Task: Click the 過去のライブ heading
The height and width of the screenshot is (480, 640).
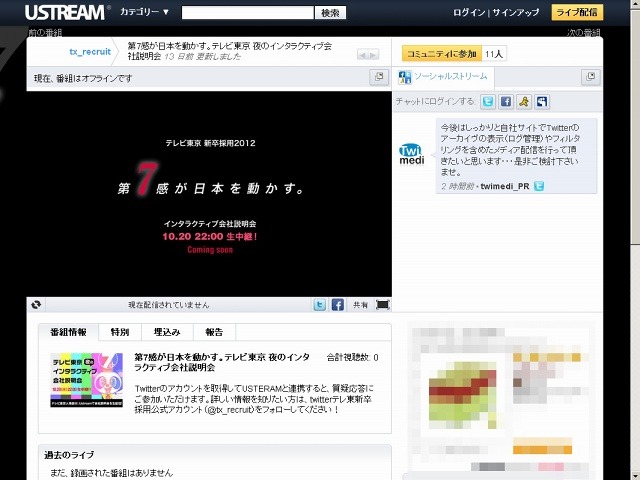Action: [69, 455]
